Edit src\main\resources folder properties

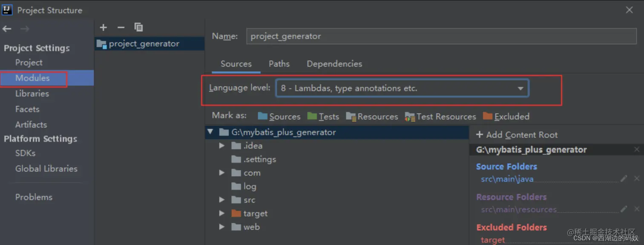[624, 209]
